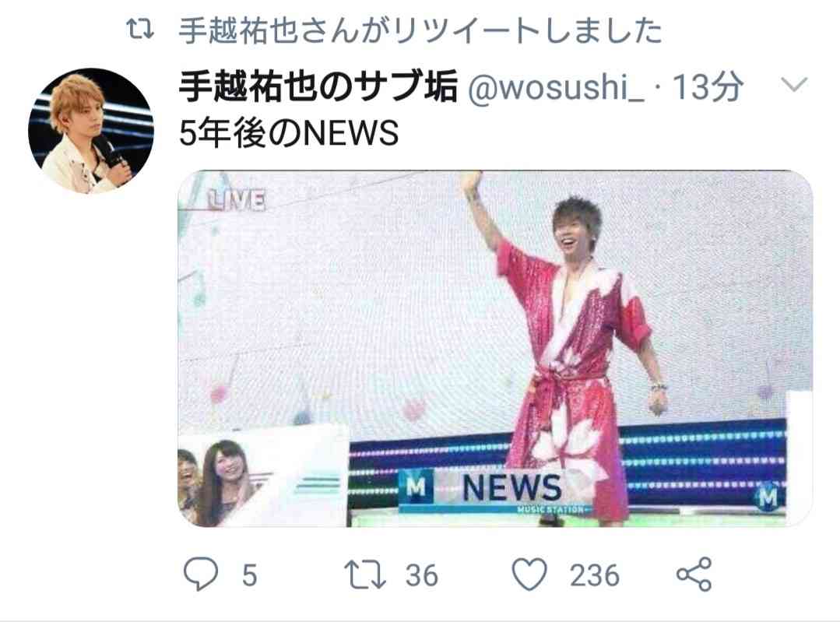
Task: Click the retweet icon beside 手越祐也さんがリツイートしました
Action: [140, 30]
